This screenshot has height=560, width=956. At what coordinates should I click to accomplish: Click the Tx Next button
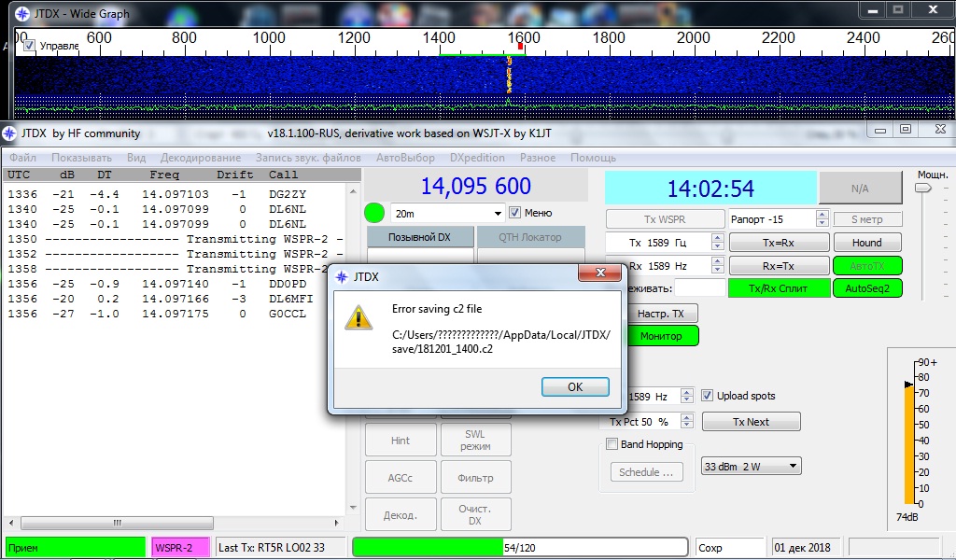751,422
